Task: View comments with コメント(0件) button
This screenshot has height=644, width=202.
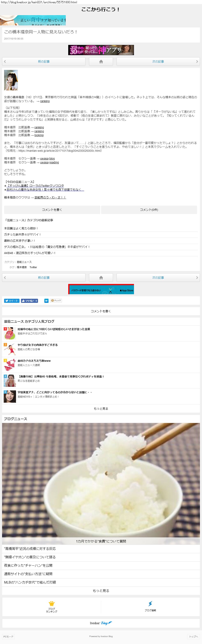Action: tap(149, 210)
